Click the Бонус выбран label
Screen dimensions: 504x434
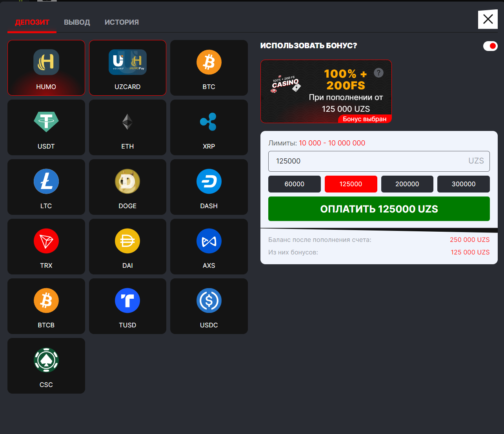pyautogui.click(x=365, y=119)
